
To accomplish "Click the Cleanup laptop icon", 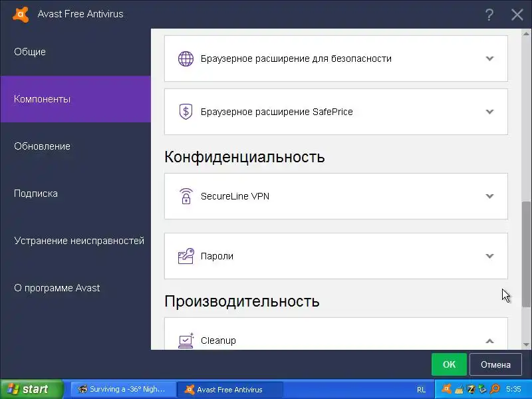I will pyautogui.click(x=186, y=340).
